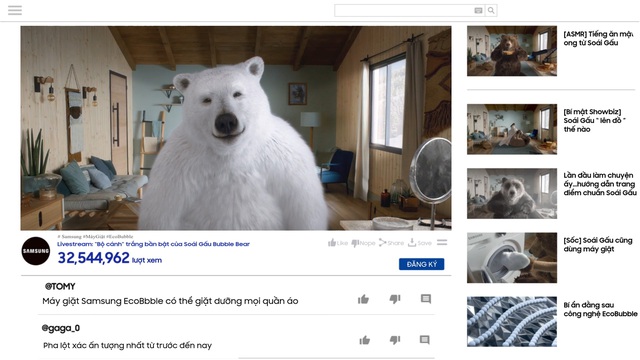Thumbs up the @TOMY comment

[x=363, y=299]
